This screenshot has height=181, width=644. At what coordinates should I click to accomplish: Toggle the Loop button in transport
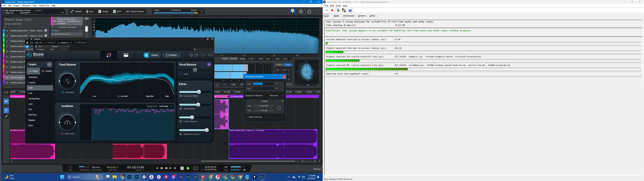tap(195, 168)
